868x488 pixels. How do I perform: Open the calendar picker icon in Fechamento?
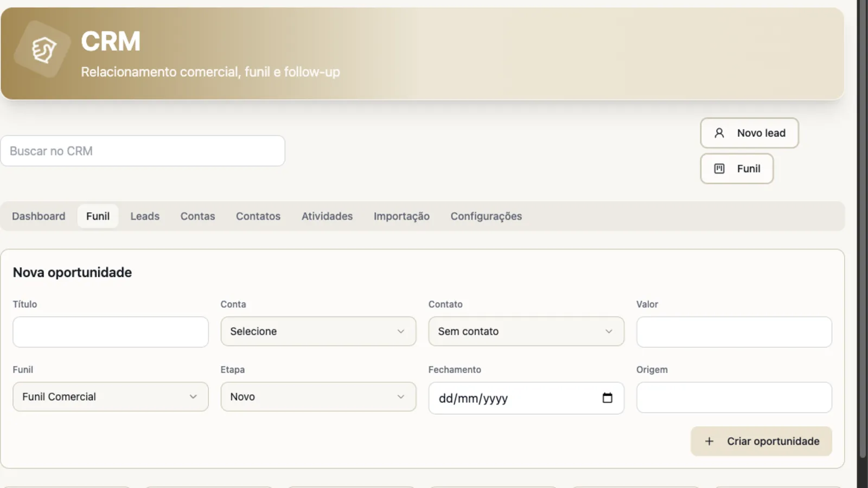pyautogui.click(x=608, y=398)
